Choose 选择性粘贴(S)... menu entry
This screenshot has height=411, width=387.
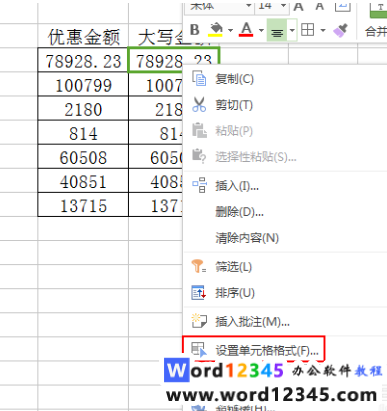pos(286,156)
